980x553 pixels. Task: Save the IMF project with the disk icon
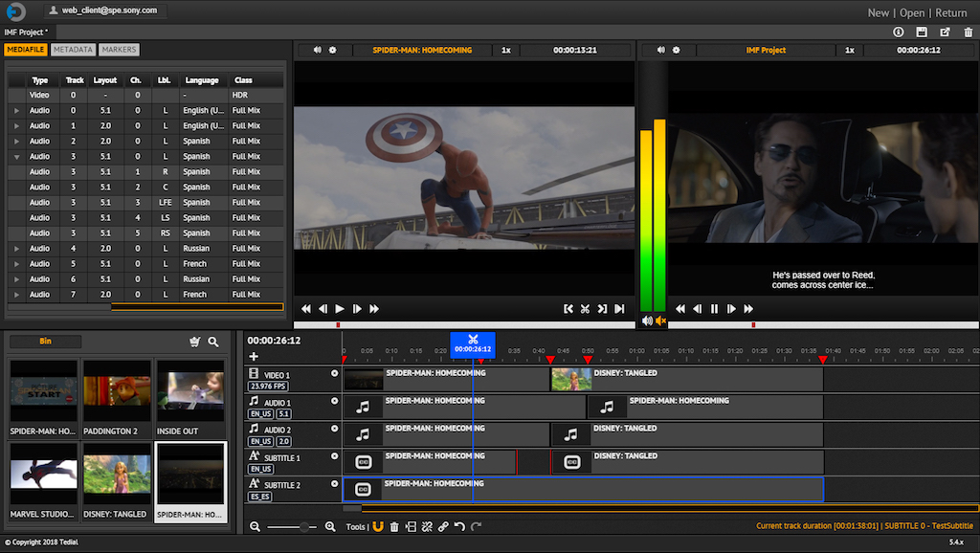pyautogui.click(x=921, y=33)
